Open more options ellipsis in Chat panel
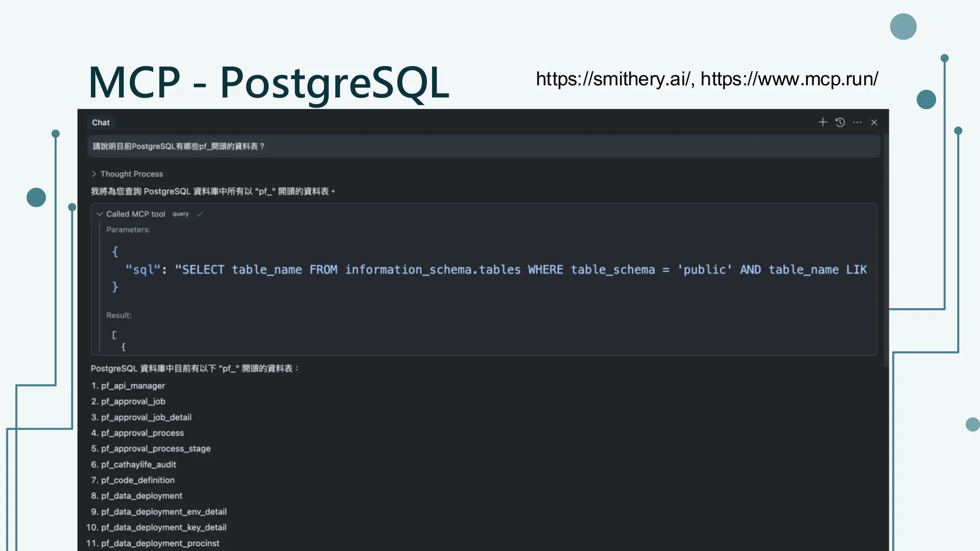Image resolution: width=980 pixels, height=551 pixels. [x=857, y=122]
